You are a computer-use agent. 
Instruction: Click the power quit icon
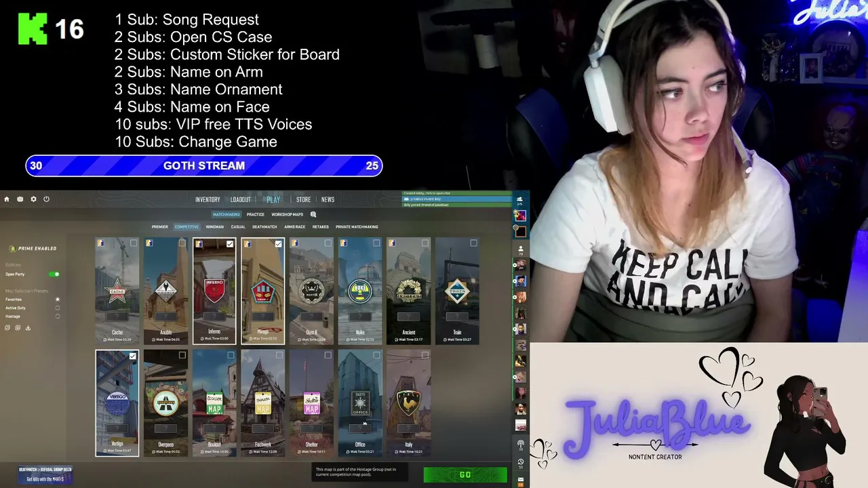tap(46, 199)
